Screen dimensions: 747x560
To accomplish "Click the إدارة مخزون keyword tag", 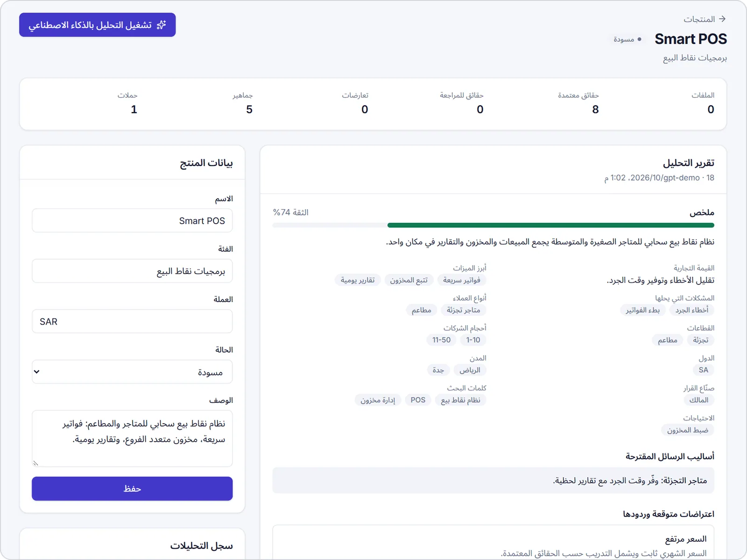I will (378, 400).
